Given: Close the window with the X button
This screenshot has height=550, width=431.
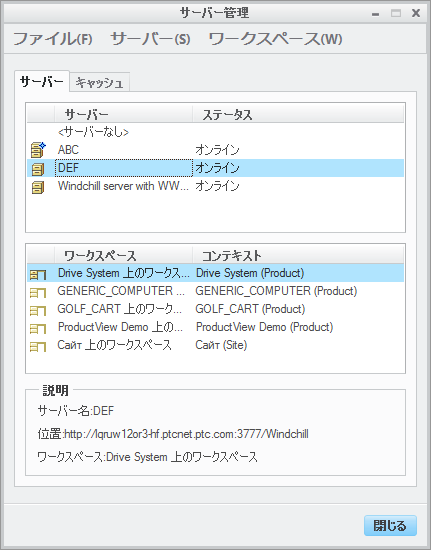Looking at the screenshot, I should pos(416,13).
